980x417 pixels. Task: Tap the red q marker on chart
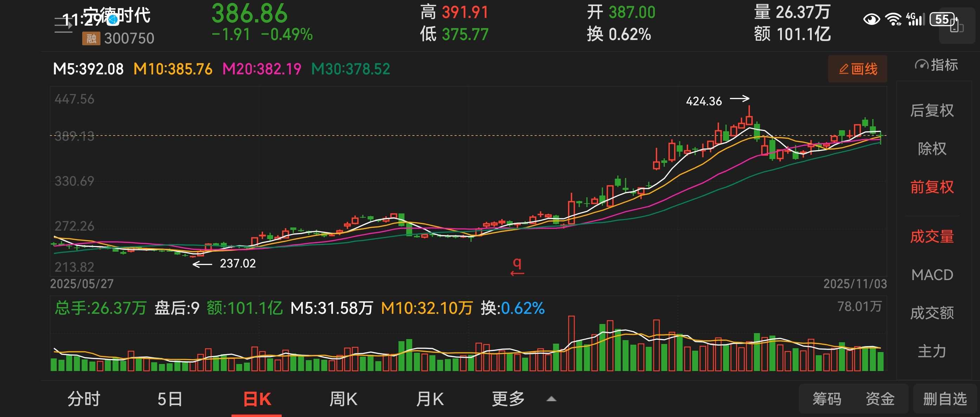click(517, 266)
